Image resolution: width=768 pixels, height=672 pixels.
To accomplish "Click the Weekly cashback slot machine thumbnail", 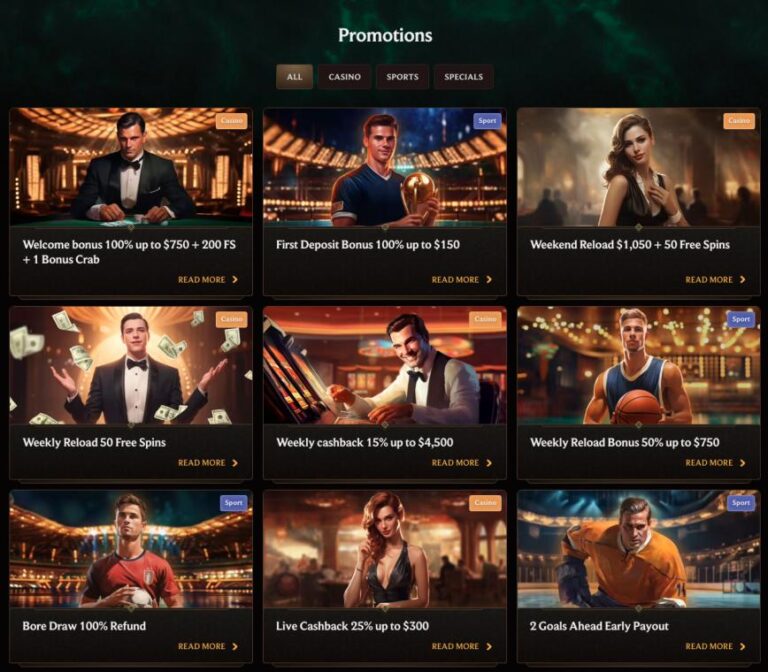I will 384,366.
